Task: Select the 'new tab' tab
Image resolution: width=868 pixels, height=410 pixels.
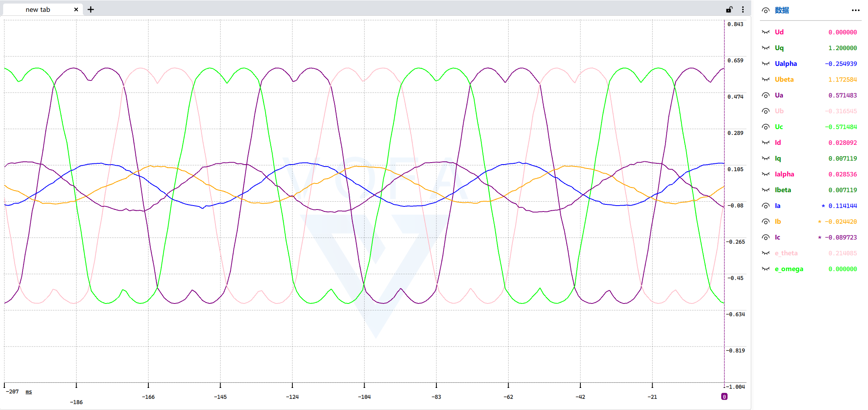Action: point(38,9)
